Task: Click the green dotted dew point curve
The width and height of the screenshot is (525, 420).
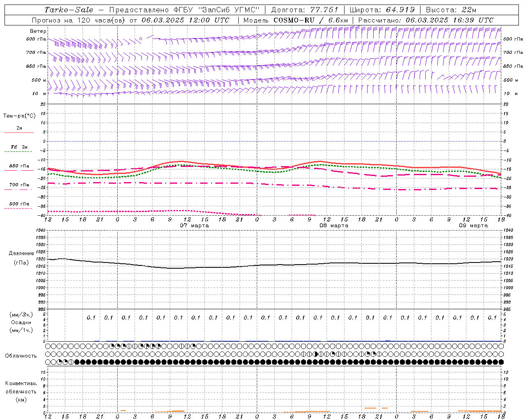Action: [275, 171]
